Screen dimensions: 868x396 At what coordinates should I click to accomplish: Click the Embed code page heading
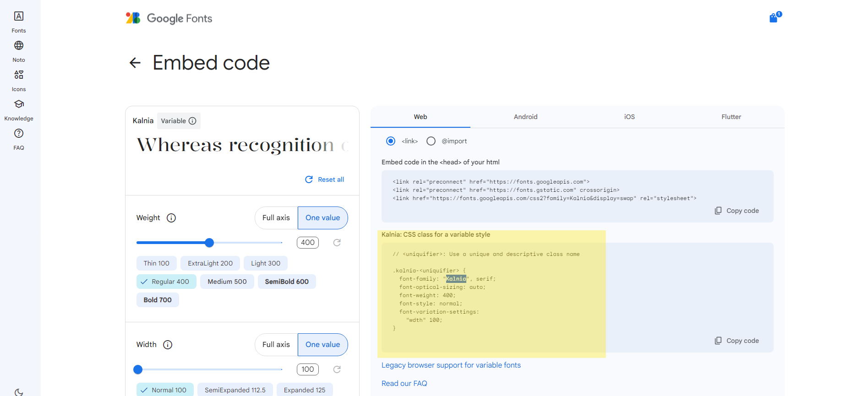coord(211,63)
